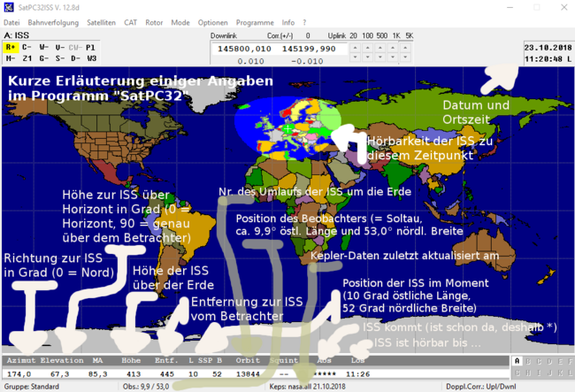Toggle the C- CAT switch
The width and height of the screenshot is (575, 392).
click(x=27, y=47)
